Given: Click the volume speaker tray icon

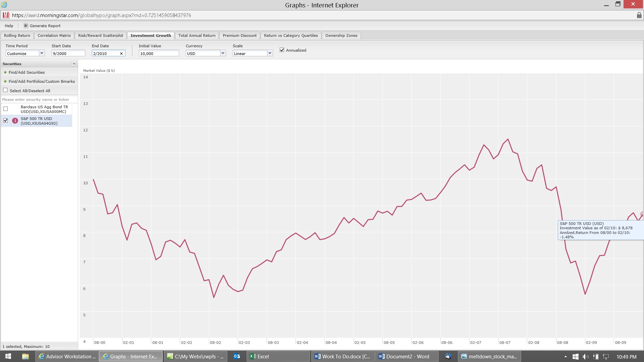Looking at the screenshot, I should [x=585, y=357].
